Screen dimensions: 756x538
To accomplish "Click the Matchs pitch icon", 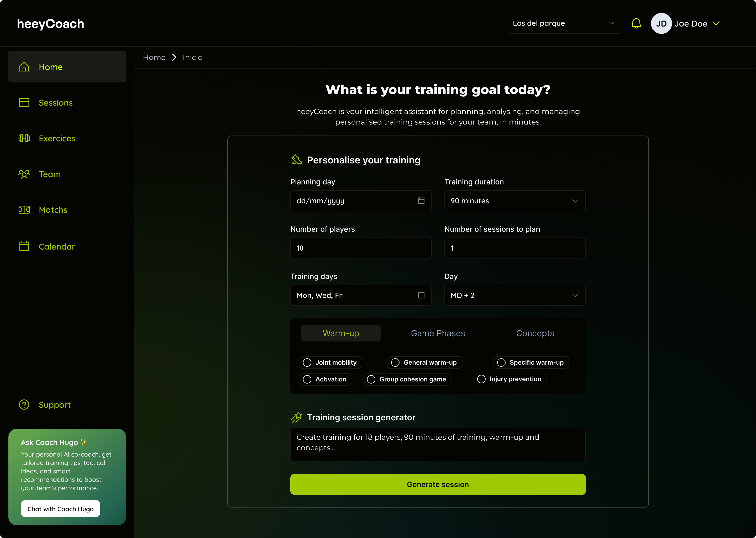I will [x=24, y=210].
